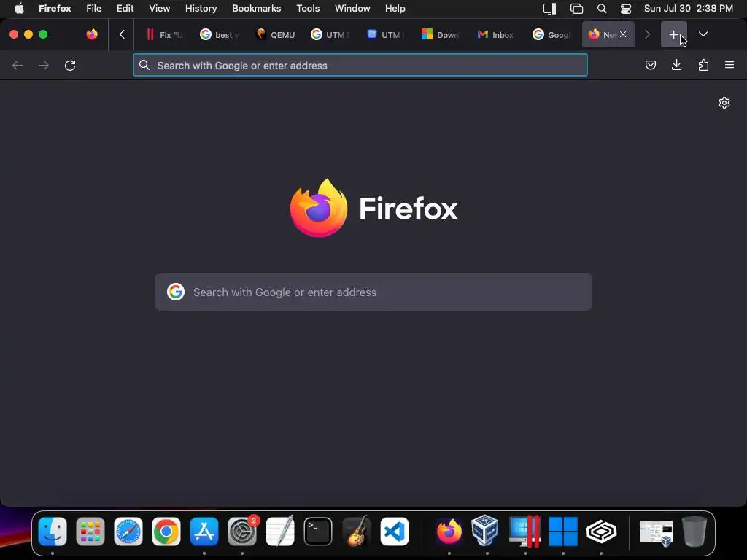Open Parallels Desktop from the Dock
Screen dimensions: 747x560
coord(525,532)
